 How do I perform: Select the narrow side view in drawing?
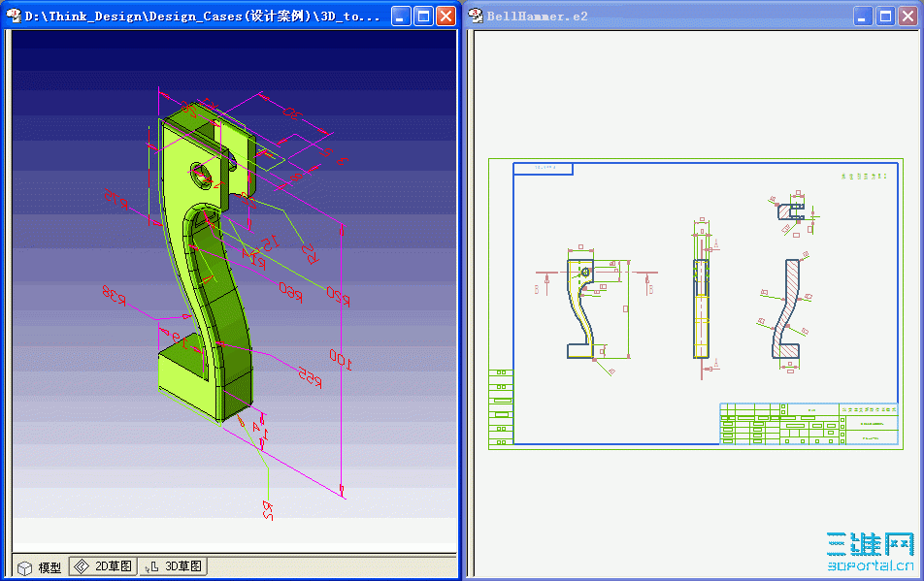[701, 308]
